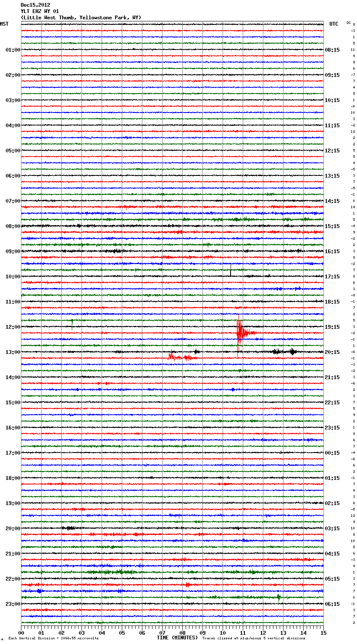
Task: Select the 10:00 MST time label
Action: coord(13,277)
